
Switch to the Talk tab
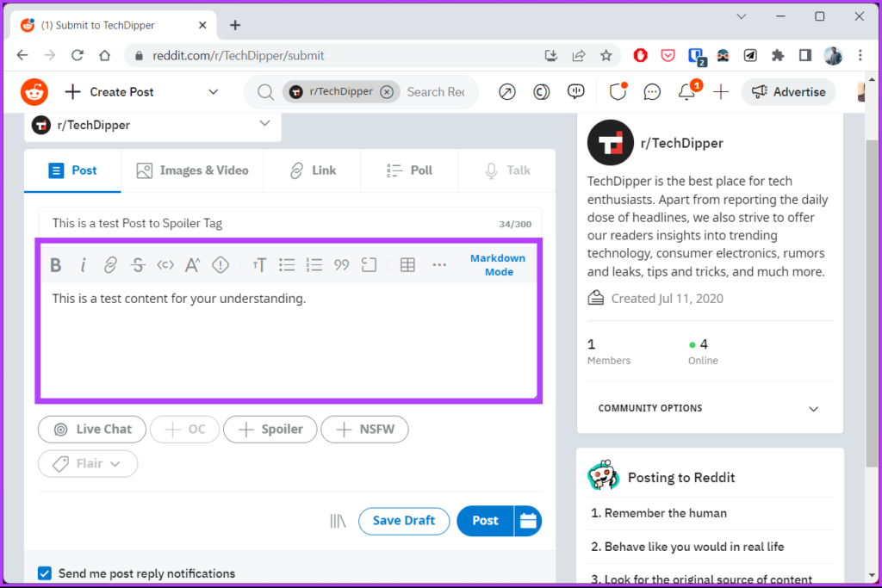506,170
